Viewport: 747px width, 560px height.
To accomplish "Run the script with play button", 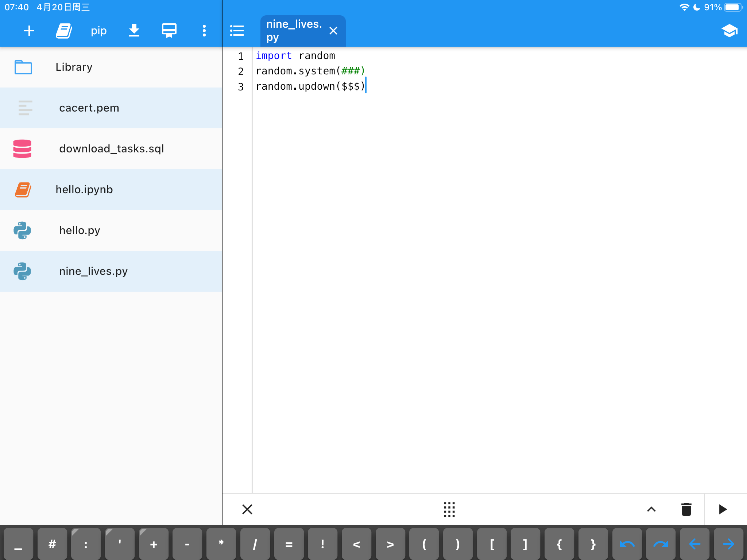I will point(723,509).
